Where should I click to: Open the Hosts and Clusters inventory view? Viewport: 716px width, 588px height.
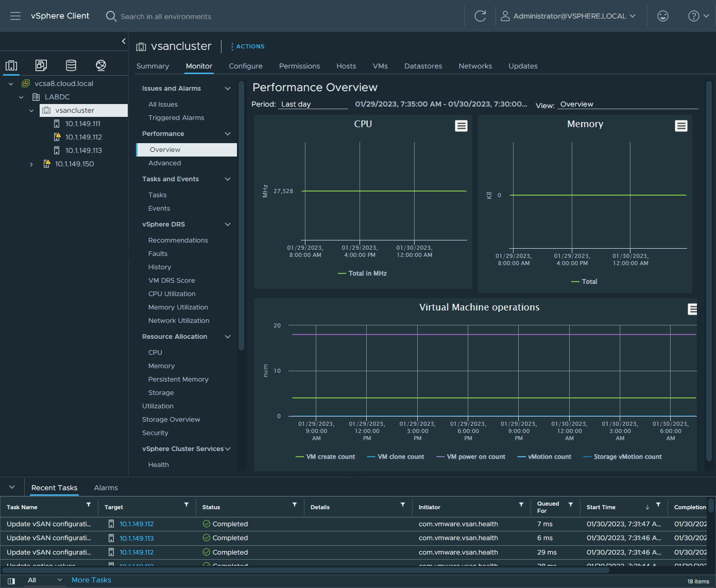(11, 65)
